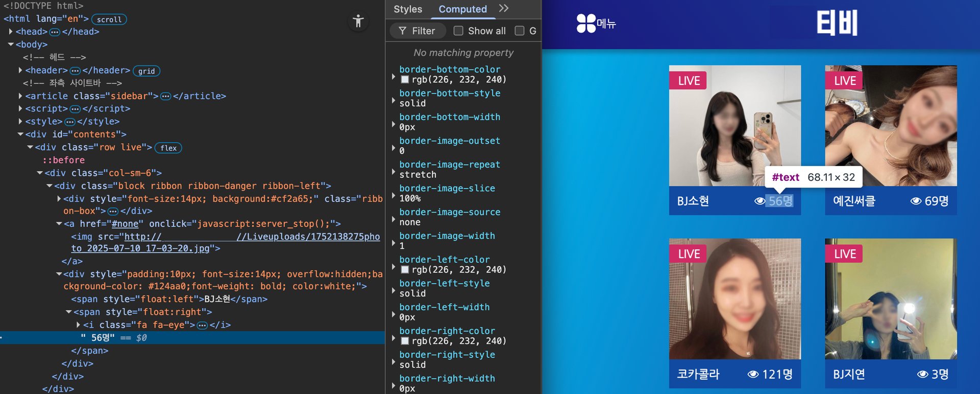980x394 pixels.
Task: Click the 티비 site title logo
Action: [x=837, y=23]
